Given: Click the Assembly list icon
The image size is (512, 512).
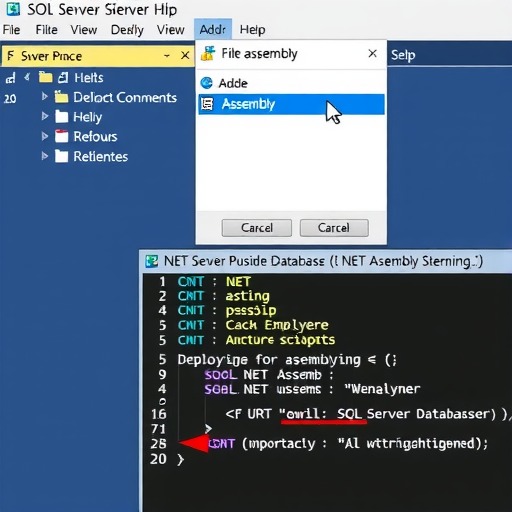Looking at the screenshot, I should pyautogui.click(x=207, y=104).
